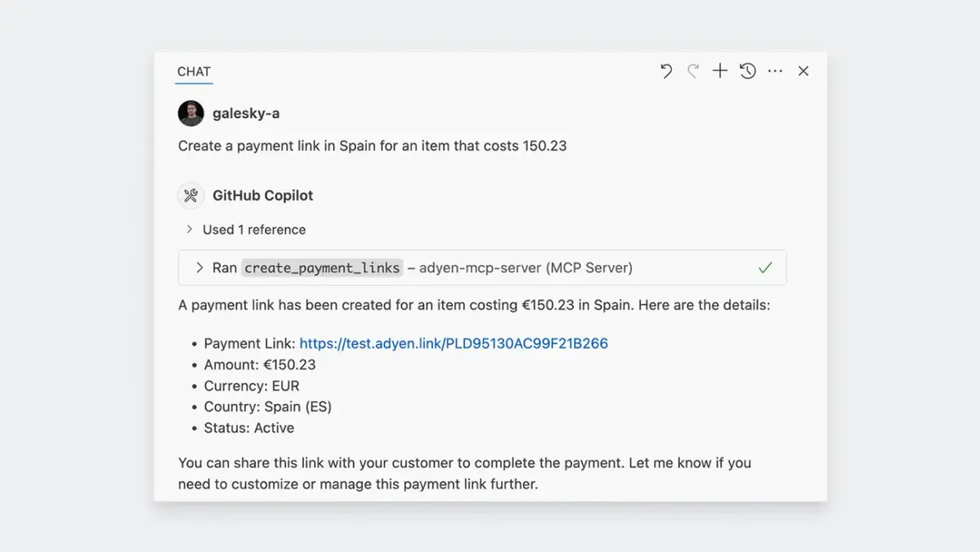Click the galesky-a user avatar
This screenshot has height=552, width=980.
pos(190,113)
